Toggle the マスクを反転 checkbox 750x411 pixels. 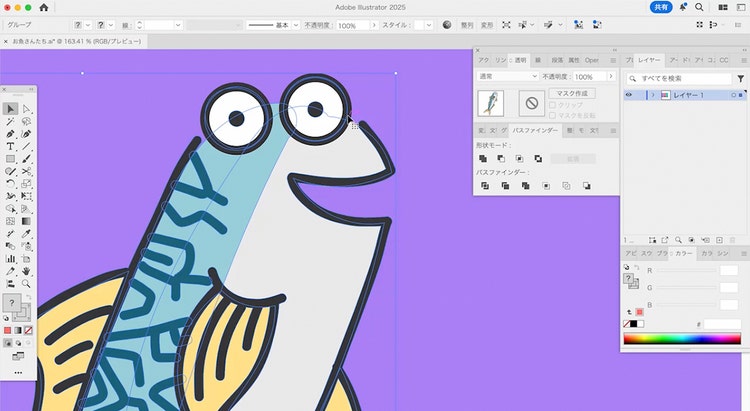tap(552, 115)
